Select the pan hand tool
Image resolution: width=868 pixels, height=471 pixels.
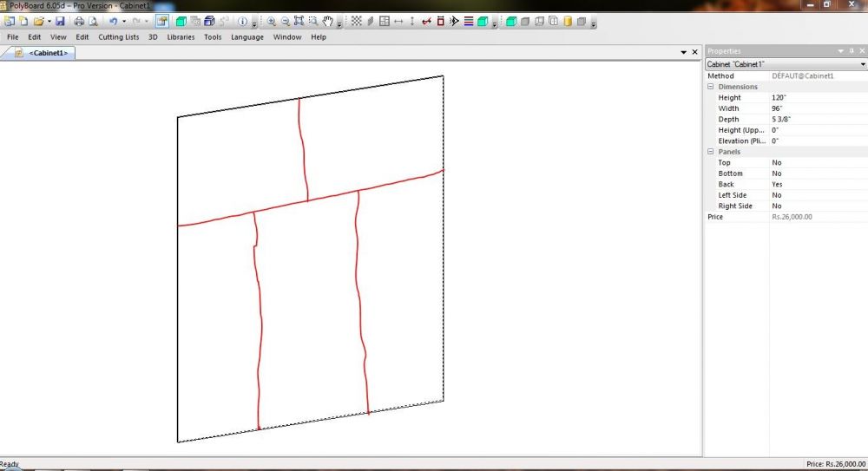coord(328,21)
